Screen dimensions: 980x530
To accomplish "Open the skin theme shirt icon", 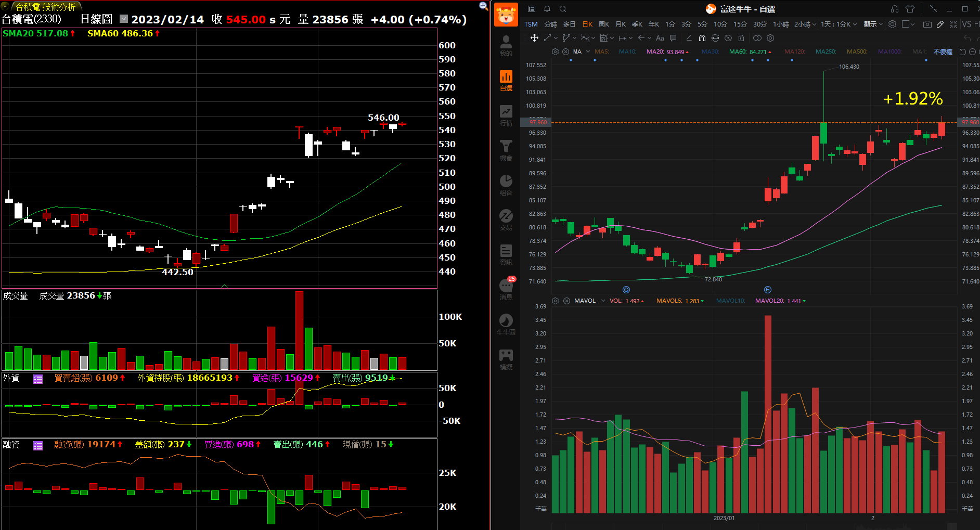I will [910, 9].
